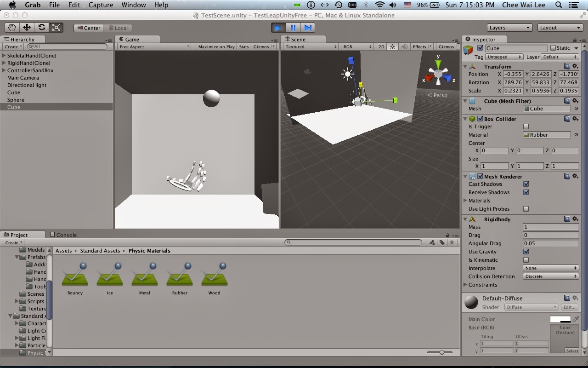Image resolution: width=588 pixels, height=368 pixels.
Task: Click Maximize on Play button
Action: pyautogui.click(x=216, y=46)
